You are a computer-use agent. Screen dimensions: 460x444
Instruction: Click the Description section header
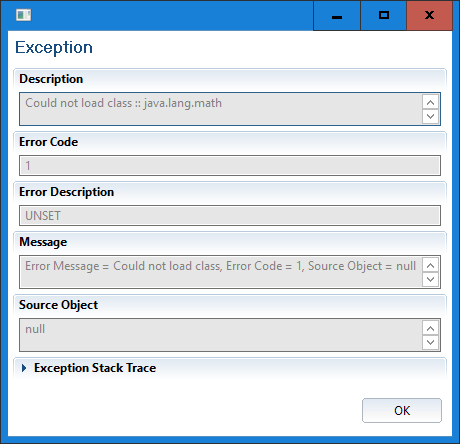pos(51,79)
